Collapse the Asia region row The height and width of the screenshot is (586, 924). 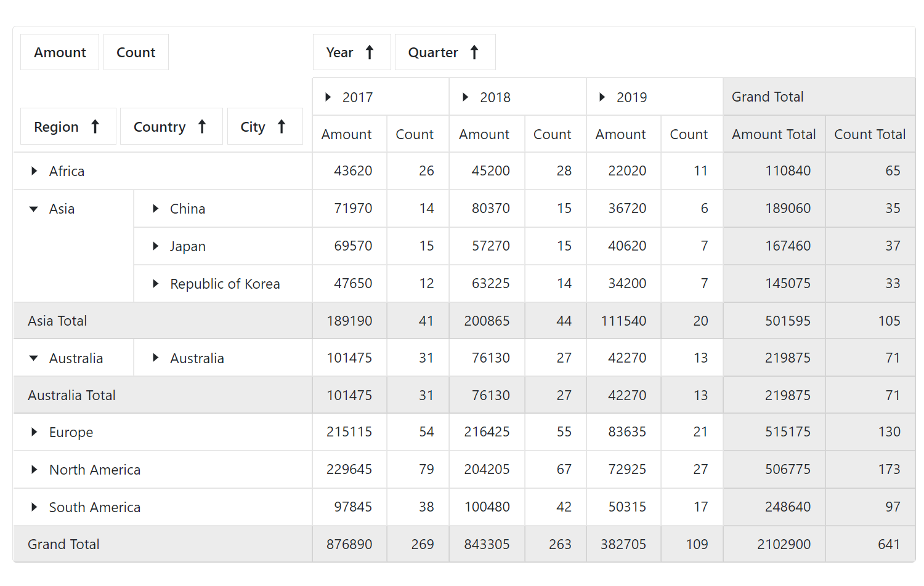point(34,209)
